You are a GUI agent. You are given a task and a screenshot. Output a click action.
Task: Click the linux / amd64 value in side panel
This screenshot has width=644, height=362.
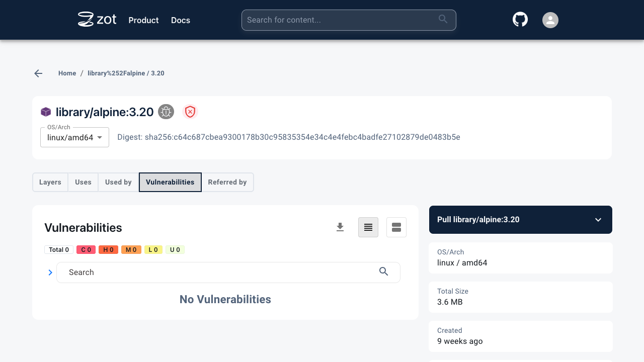462,263
